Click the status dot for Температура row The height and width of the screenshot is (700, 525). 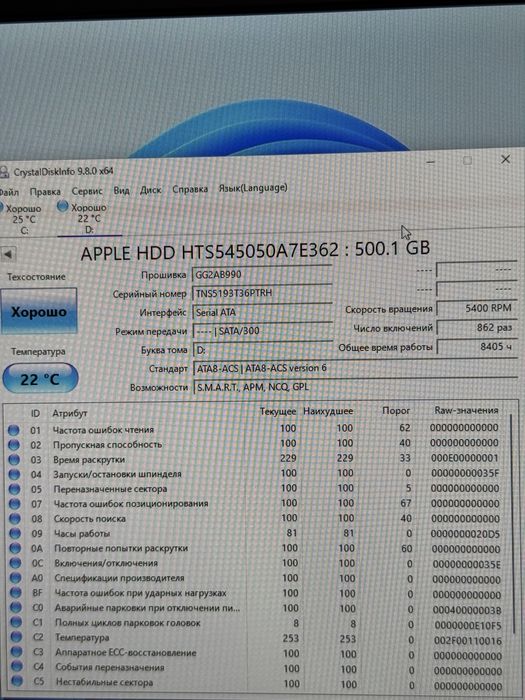tap(17, 637)
